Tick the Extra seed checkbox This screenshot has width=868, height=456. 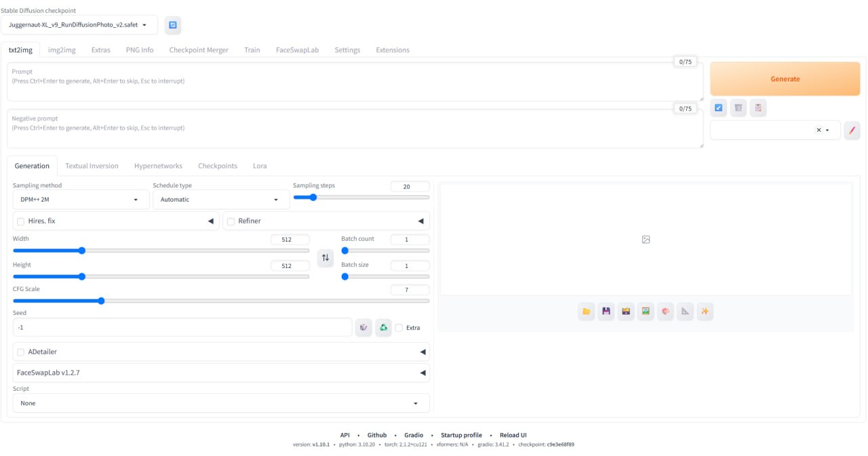pos(399,328)
